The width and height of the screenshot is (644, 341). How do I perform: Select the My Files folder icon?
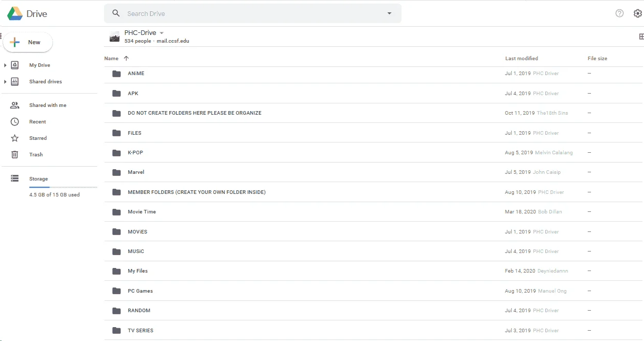tap(116, 271)
